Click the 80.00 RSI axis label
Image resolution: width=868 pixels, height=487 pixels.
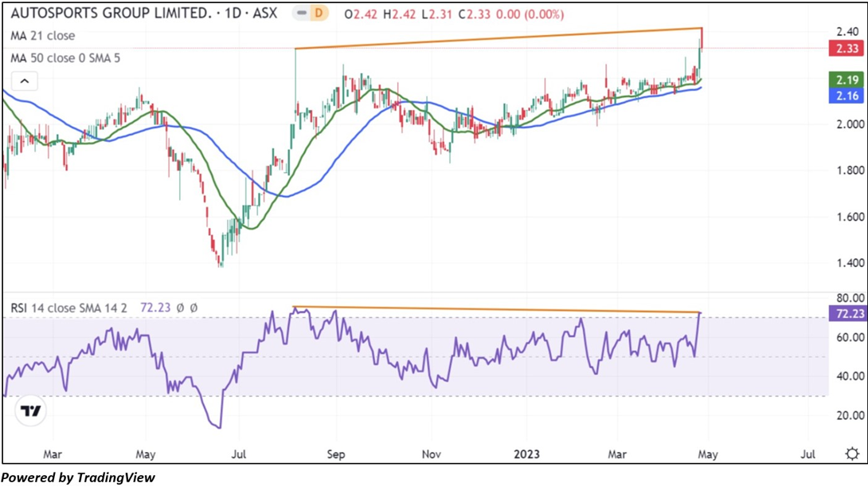click(x=849, y=299)
